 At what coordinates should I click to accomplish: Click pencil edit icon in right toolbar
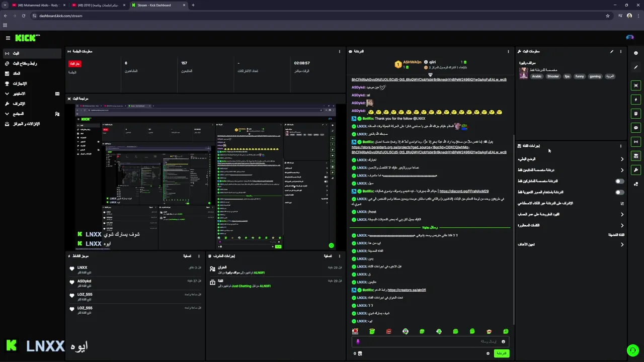tap(636, 67)
